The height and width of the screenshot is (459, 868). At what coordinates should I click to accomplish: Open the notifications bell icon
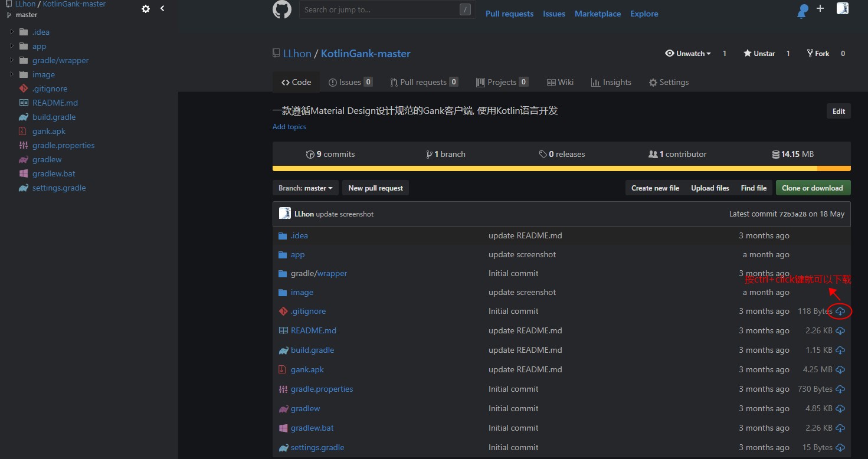(803, 10)
